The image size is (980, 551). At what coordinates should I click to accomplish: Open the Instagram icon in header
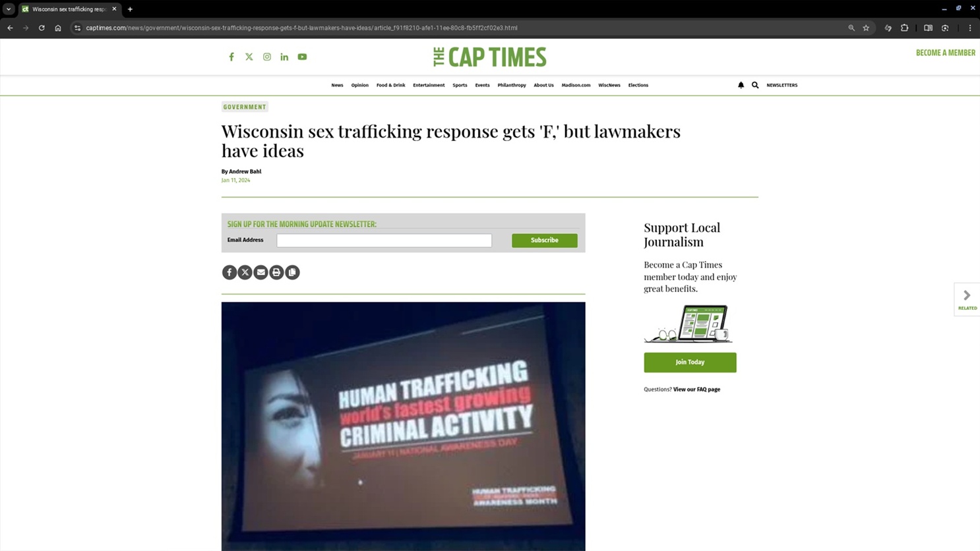(x=267, y=57)
